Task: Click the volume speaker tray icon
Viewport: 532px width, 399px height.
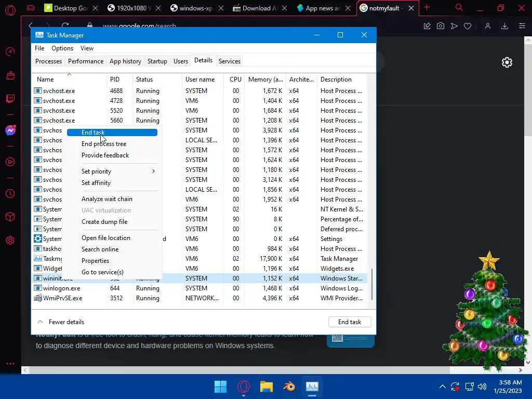Action: tap(482, 387)
